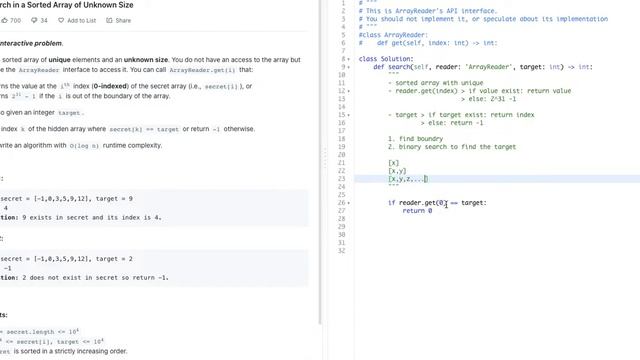Click the first example's 'target = 9' text

pos(114,199)
